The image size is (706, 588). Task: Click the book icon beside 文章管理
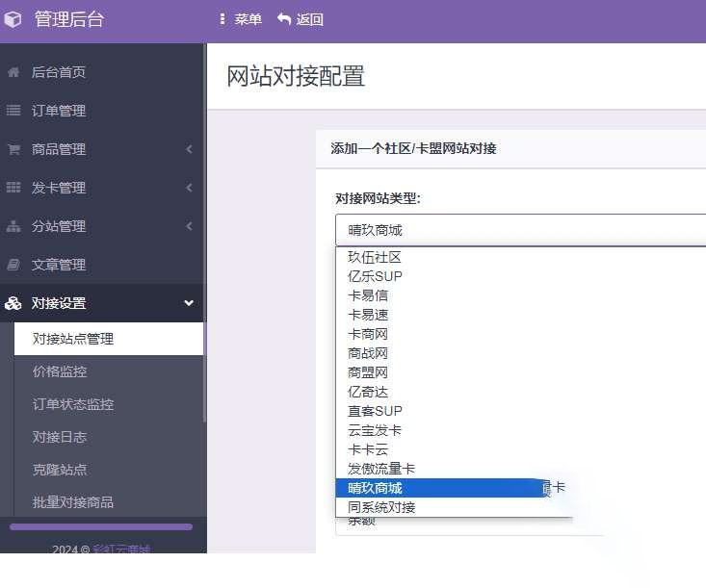pos(13,265)
